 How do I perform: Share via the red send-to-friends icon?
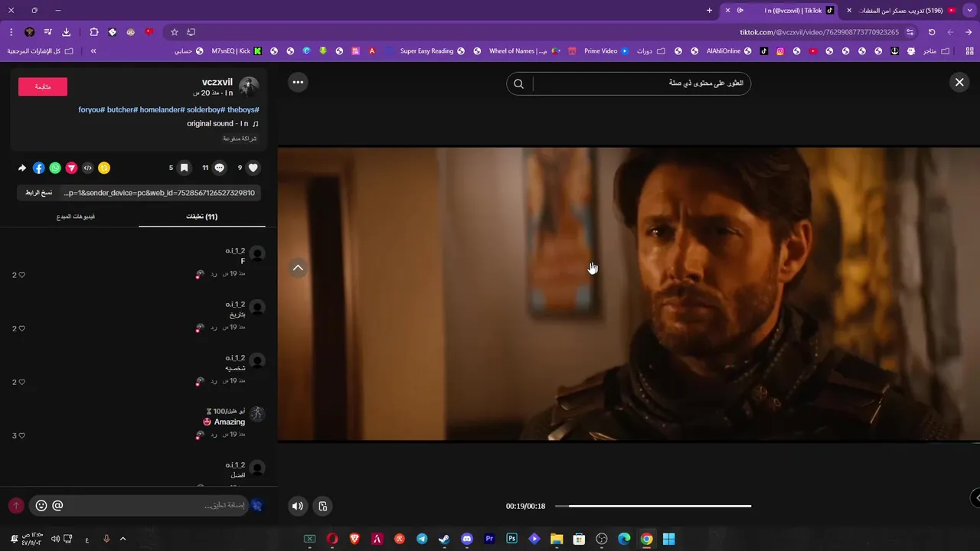pos(71,168)
